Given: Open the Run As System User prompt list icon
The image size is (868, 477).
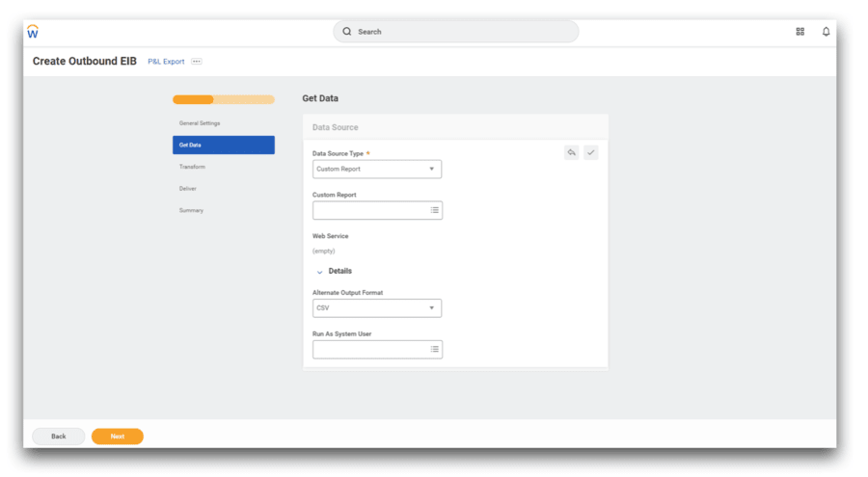Looking at the screenshot, I should [x=435, y=349].
